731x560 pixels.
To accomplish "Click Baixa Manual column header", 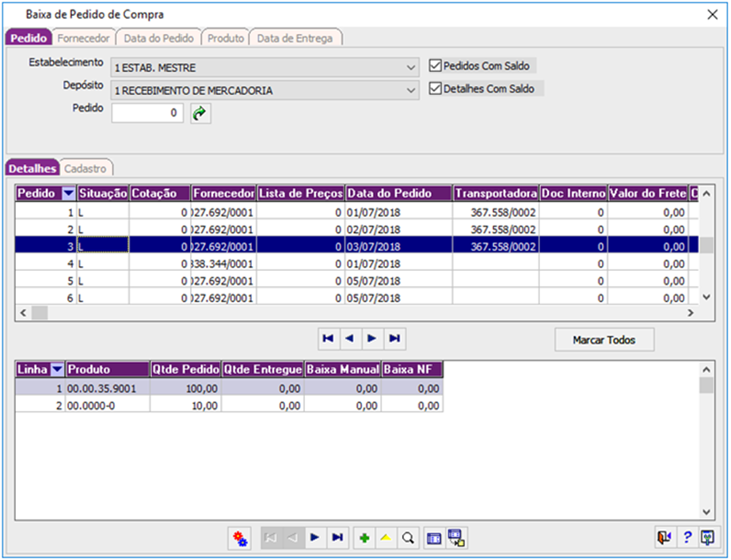I will tap(343, 370).
